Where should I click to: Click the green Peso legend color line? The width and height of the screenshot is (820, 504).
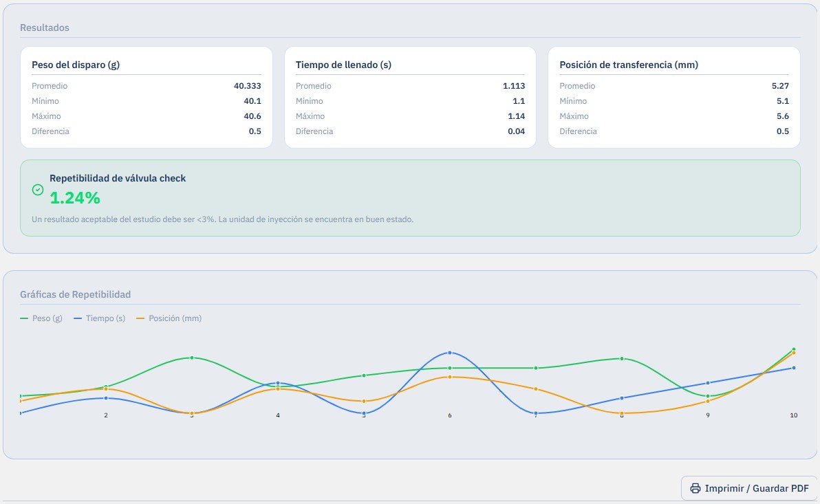pos(24,318)
